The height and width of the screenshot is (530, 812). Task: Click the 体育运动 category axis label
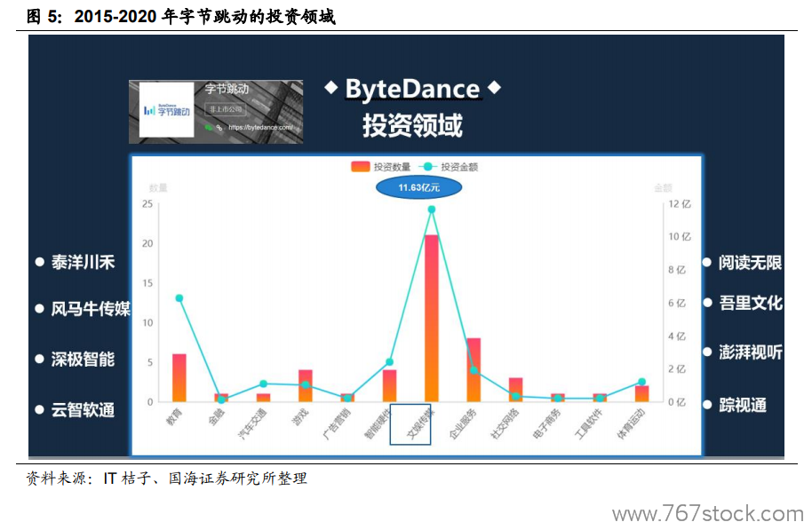coord(632,423)
